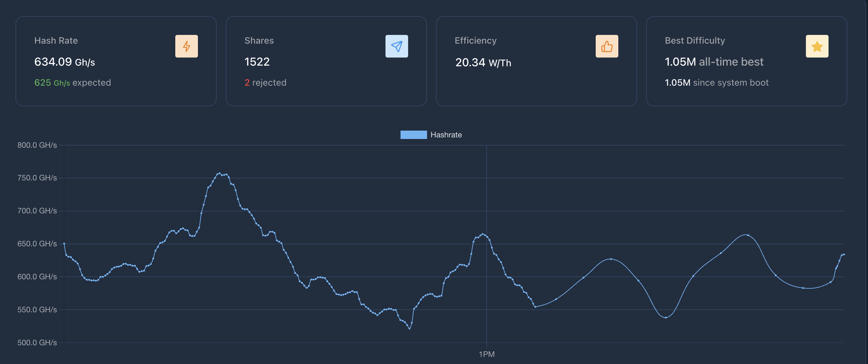868x364 pixels.
Task: Select the Hash Rate stat card
Action: (x=116, y=60)
